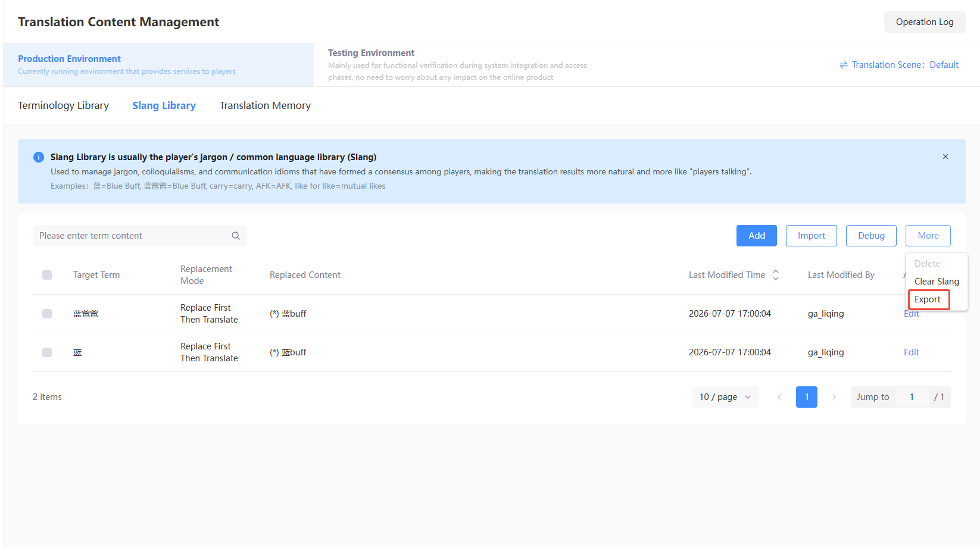Close the Slang Library info banner
980x547 pixels.
click(945, 157)
